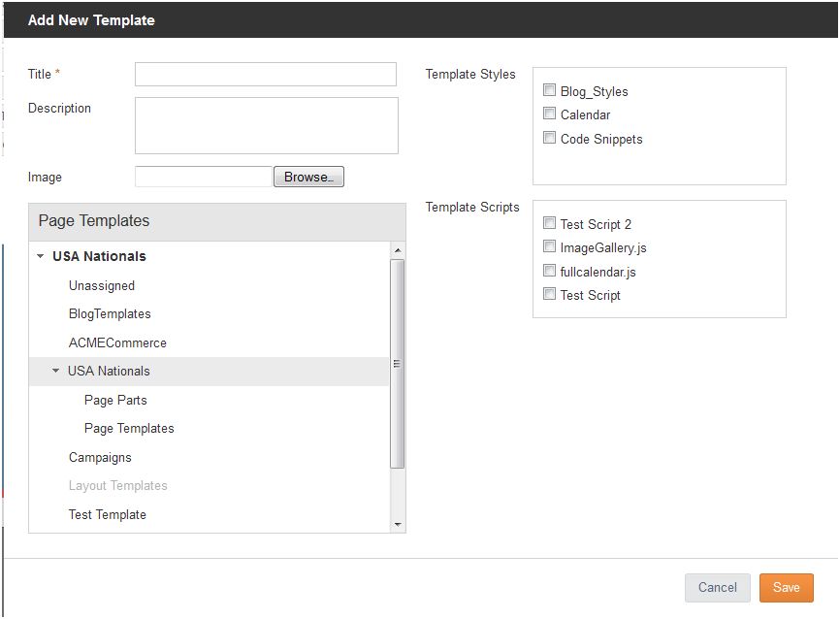Check the Test Script checkbox

tap(550, 294)
